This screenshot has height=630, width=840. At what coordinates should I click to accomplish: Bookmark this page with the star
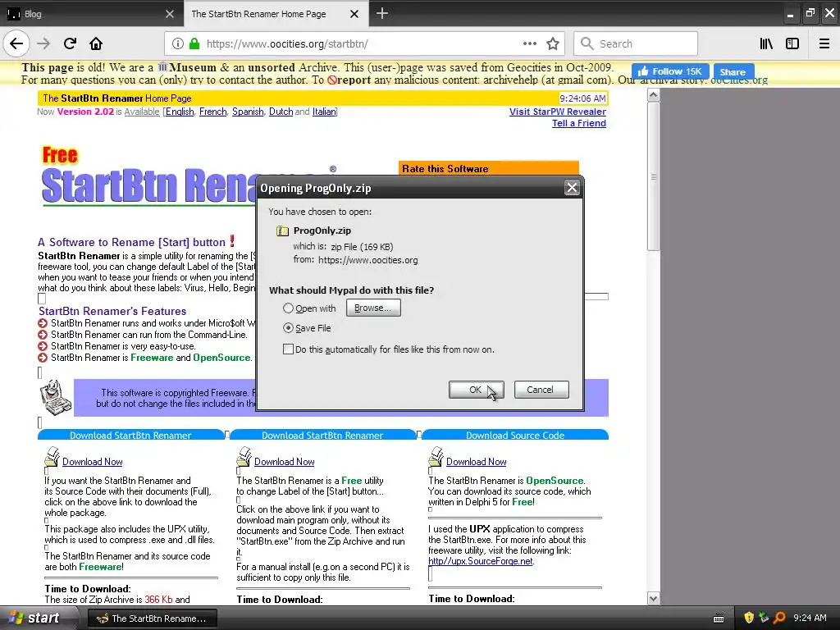tap(553, 43)
